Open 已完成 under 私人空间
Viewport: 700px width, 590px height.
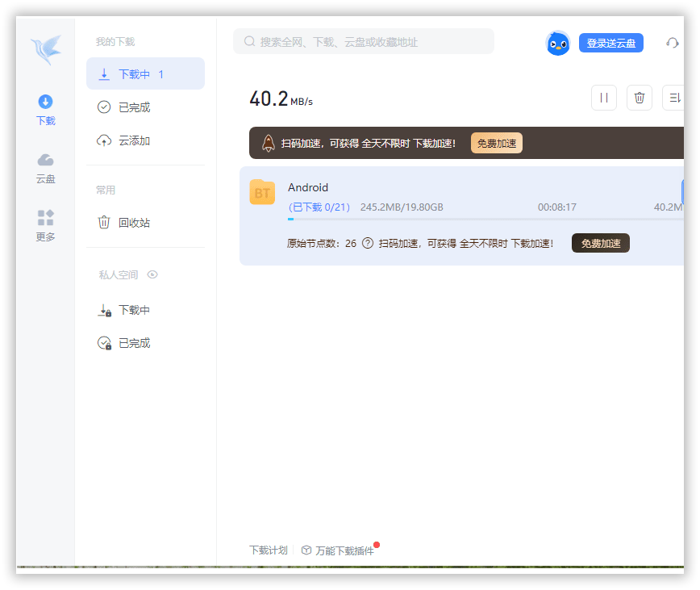pyautogui.click(x=145, y=343)
